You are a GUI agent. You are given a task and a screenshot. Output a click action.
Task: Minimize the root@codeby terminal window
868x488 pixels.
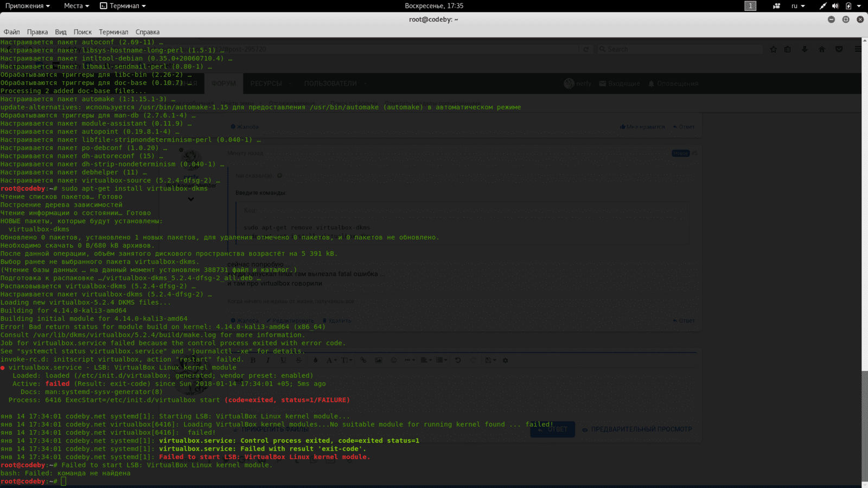[x=831, y=20]
